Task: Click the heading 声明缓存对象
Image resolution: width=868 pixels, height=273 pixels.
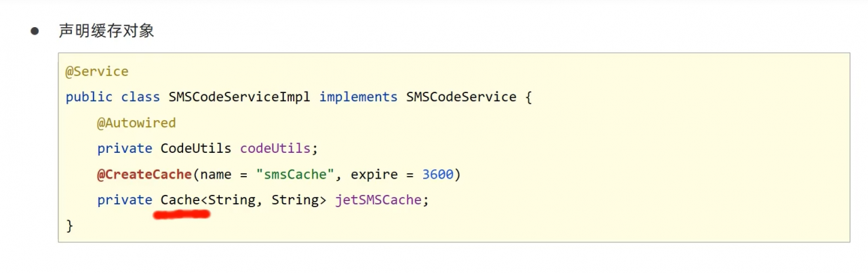Action: coord(106,31)
